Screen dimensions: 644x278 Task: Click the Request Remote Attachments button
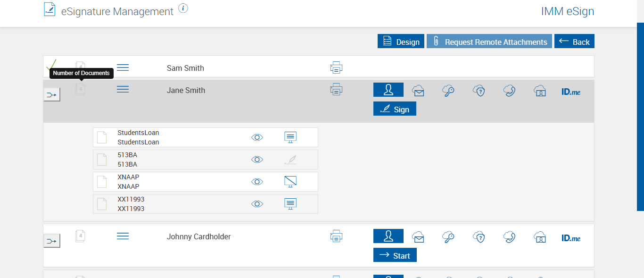coord(489,42)
